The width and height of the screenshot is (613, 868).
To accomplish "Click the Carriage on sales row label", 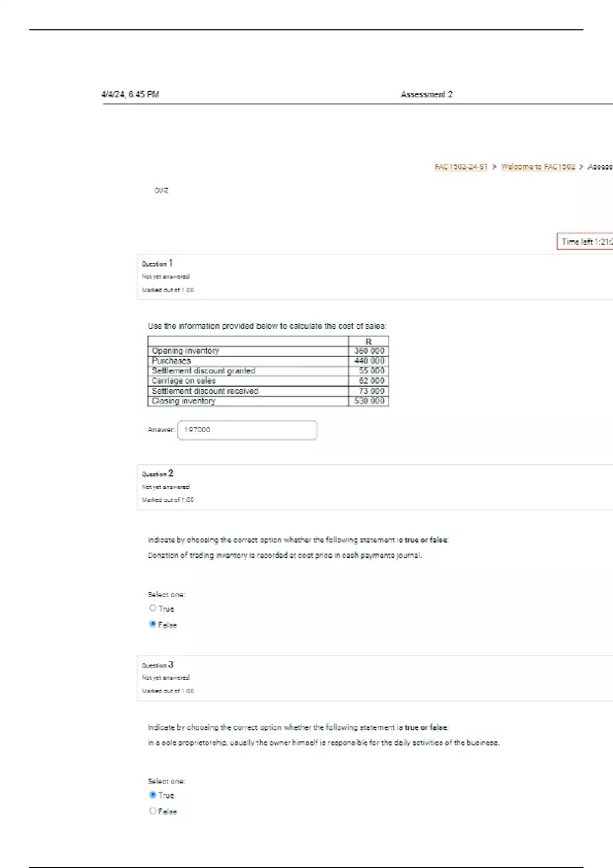I will tap(183, 381).
